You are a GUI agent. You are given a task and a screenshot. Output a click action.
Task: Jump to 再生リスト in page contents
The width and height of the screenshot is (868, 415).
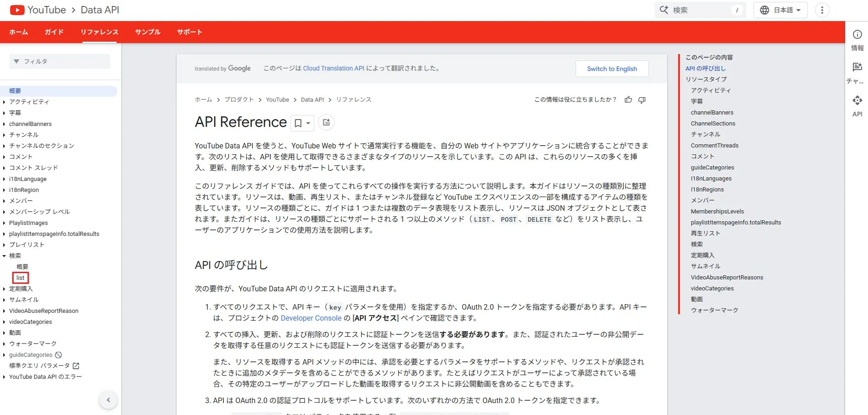point(706,234)
